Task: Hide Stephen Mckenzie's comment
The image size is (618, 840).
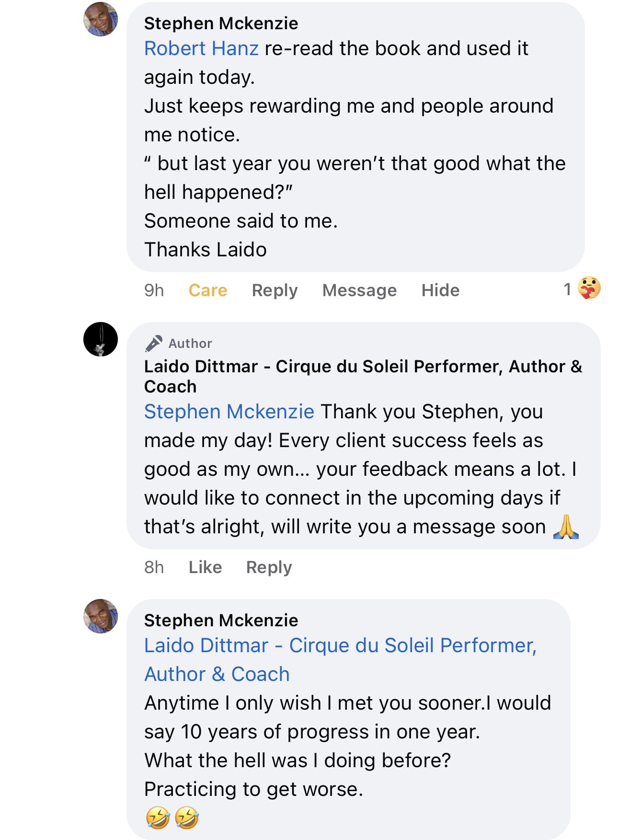Action: [x=441, y=290]
